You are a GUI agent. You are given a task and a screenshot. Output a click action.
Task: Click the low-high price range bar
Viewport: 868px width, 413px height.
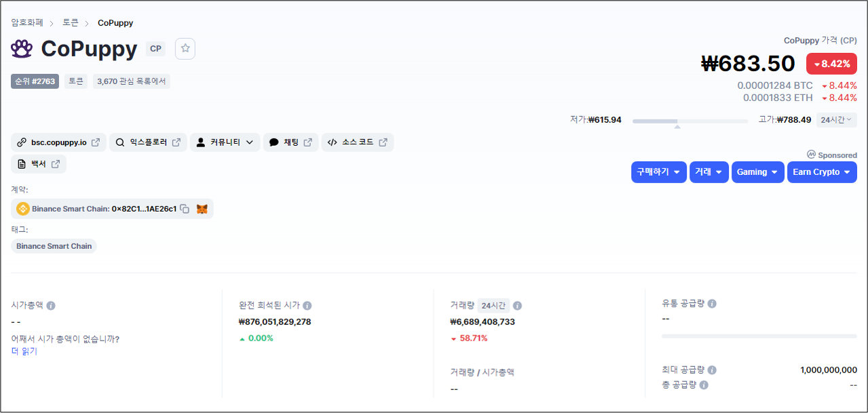[690, 121]
